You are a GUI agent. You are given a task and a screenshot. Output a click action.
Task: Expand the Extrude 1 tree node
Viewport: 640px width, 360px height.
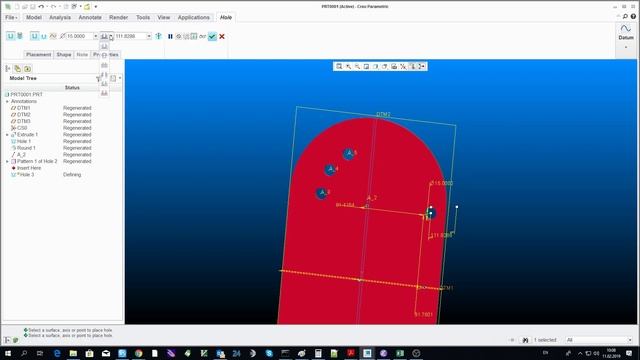click(7, 135)
